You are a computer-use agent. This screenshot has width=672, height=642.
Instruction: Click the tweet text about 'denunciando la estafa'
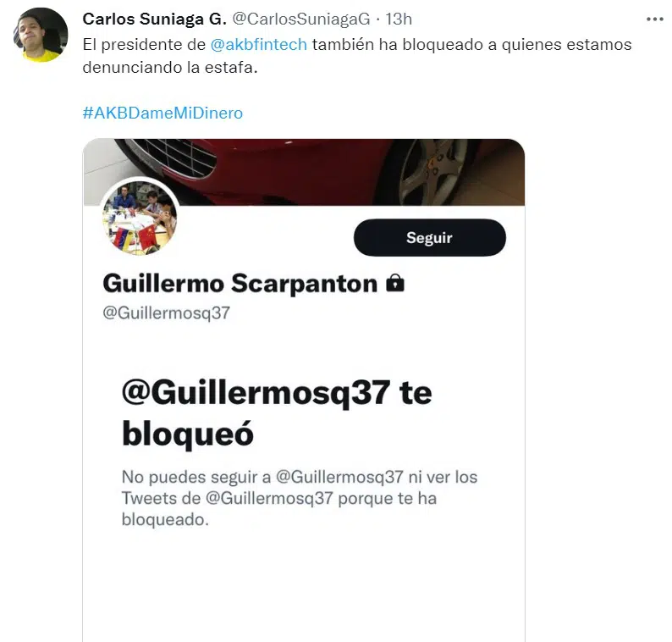pos(357,56)
